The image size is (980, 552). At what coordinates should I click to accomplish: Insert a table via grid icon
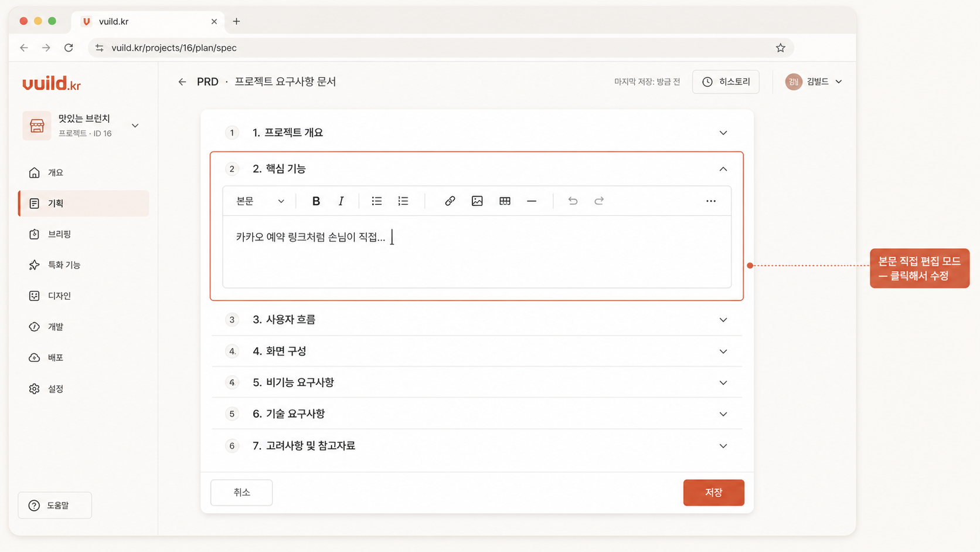pos(505,201)
